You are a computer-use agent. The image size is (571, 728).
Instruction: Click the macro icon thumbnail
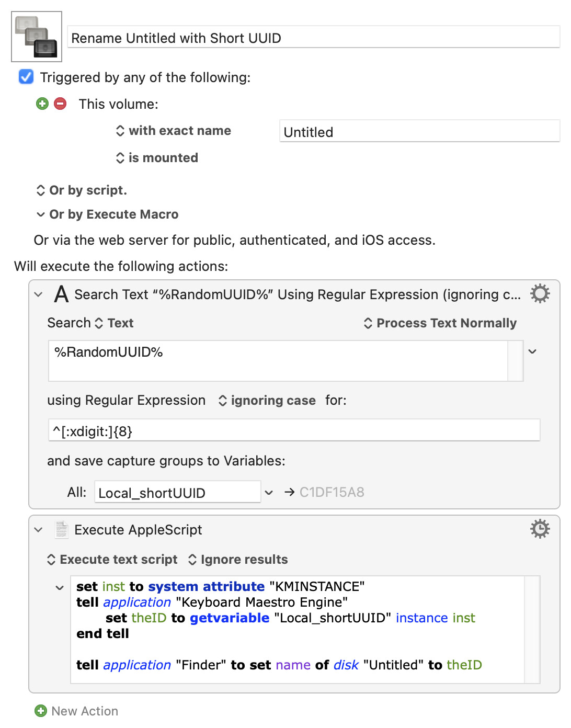[x=37, y=37]
